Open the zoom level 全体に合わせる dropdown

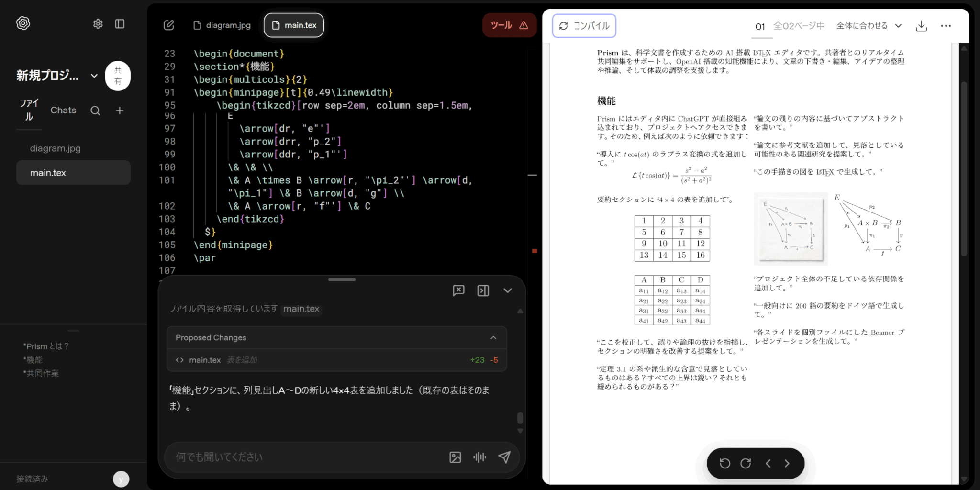[x=869, y=26]
